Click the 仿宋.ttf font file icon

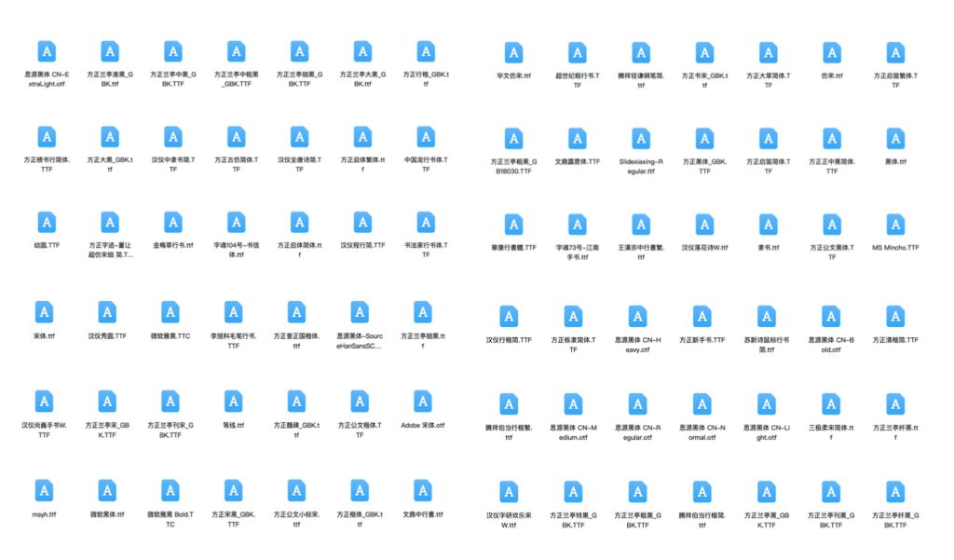click(x=832, y=53)
